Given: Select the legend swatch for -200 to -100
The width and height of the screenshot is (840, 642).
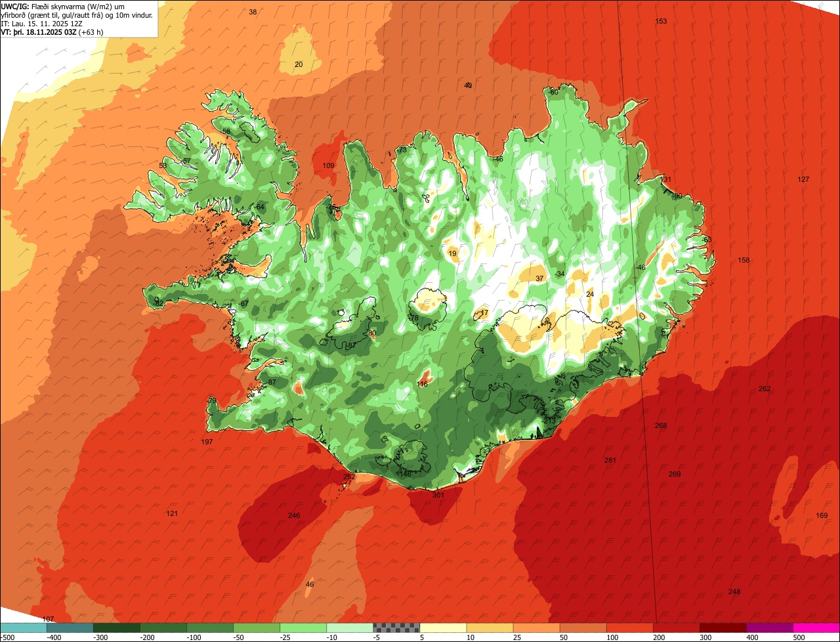Looking at the screenshot, I should tap(163, 628).
